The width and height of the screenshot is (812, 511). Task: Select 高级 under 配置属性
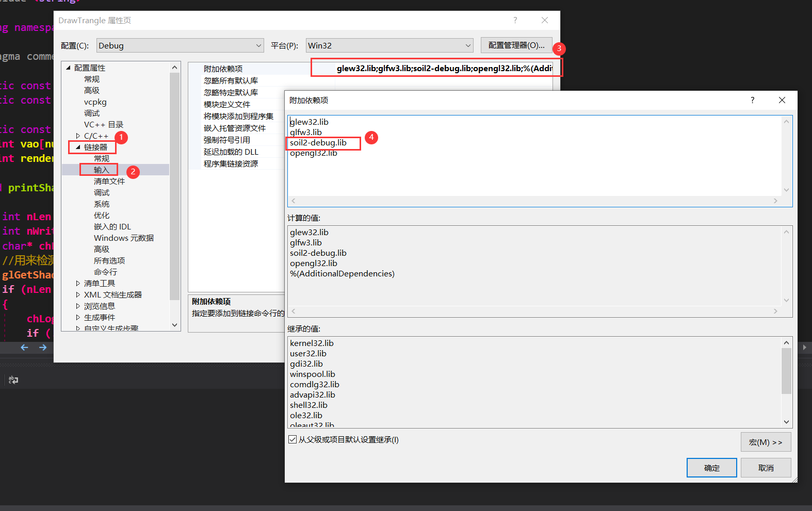point(92,90)
